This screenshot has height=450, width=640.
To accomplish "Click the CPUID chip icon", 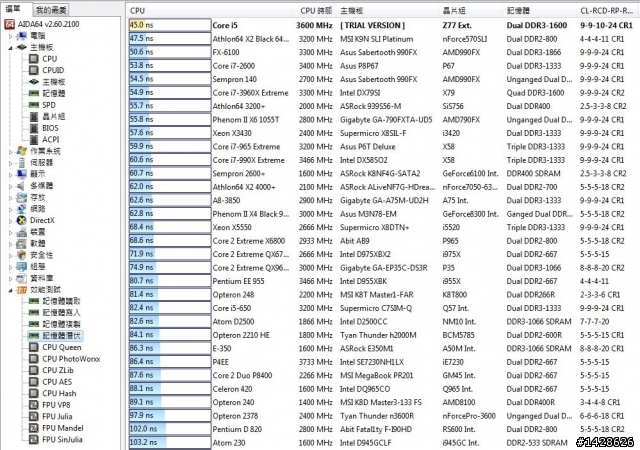I will pyautogui.click(x=34, y=70).
